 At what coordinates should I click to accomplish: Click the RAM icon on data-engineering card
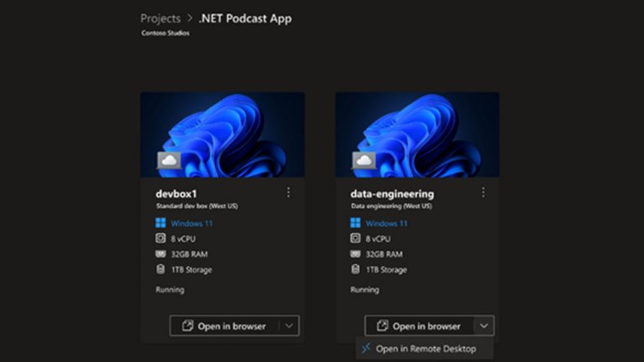[x=356, y=254]
